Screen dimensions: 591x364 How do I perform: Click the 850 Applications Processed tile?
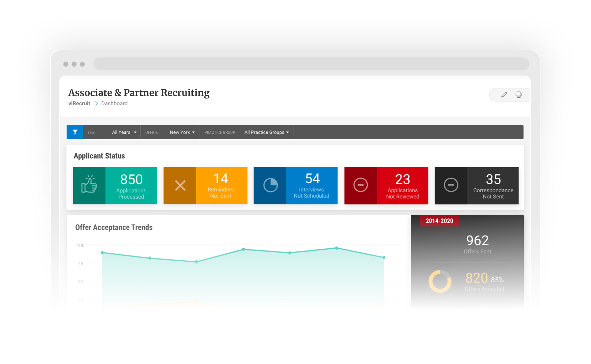pyautogui.click(x=131, y=186)
